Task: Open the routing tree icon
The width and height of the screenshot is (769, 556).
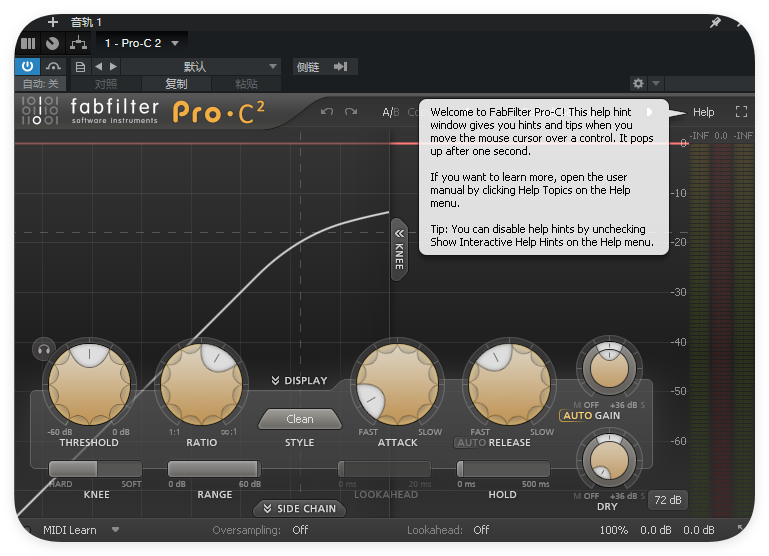Action: [78, 43]
